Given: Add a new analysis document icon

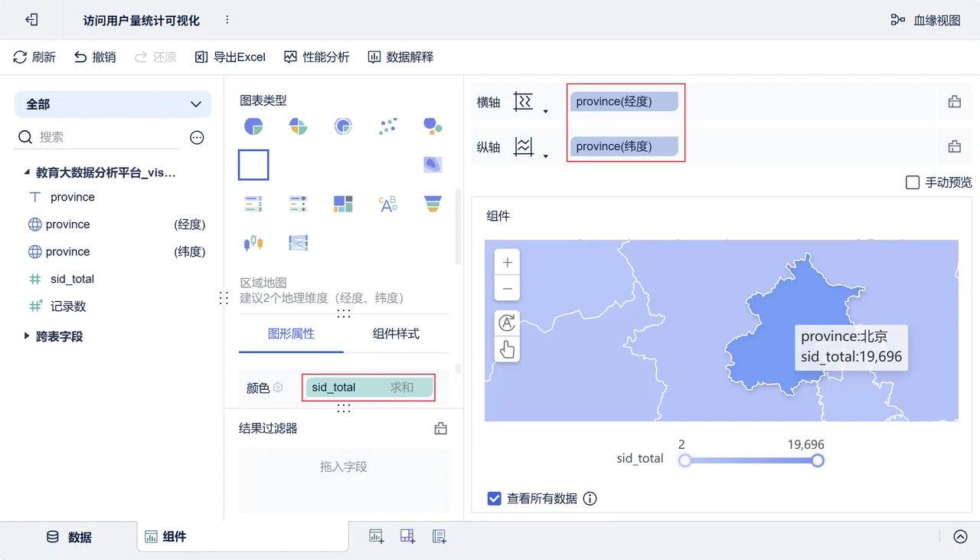Looking at the screenshot, I should point(439,537).
